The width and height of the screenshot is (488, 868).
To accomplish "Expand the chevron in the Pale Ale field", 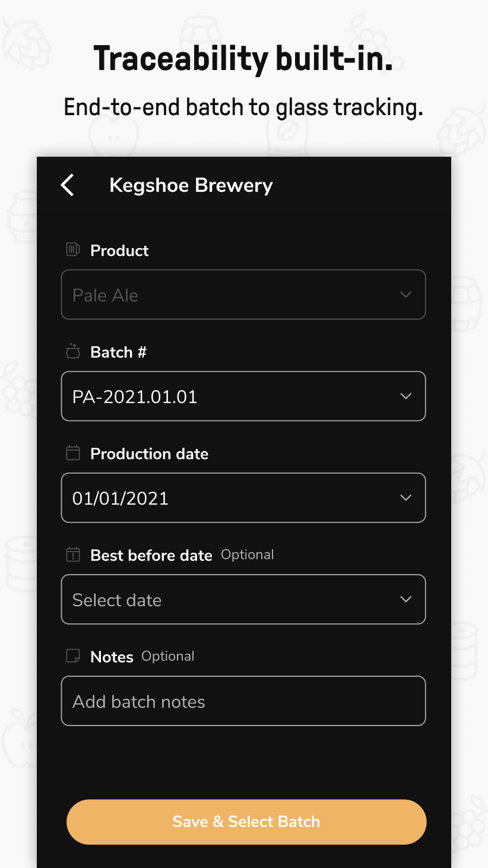I will (x=406, y=295).
